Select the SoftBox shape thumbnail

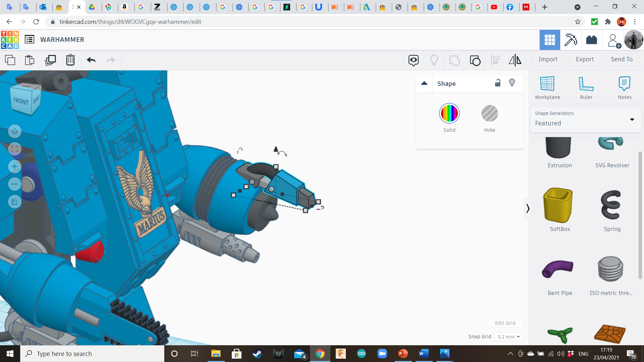click(x=559, y=205)
